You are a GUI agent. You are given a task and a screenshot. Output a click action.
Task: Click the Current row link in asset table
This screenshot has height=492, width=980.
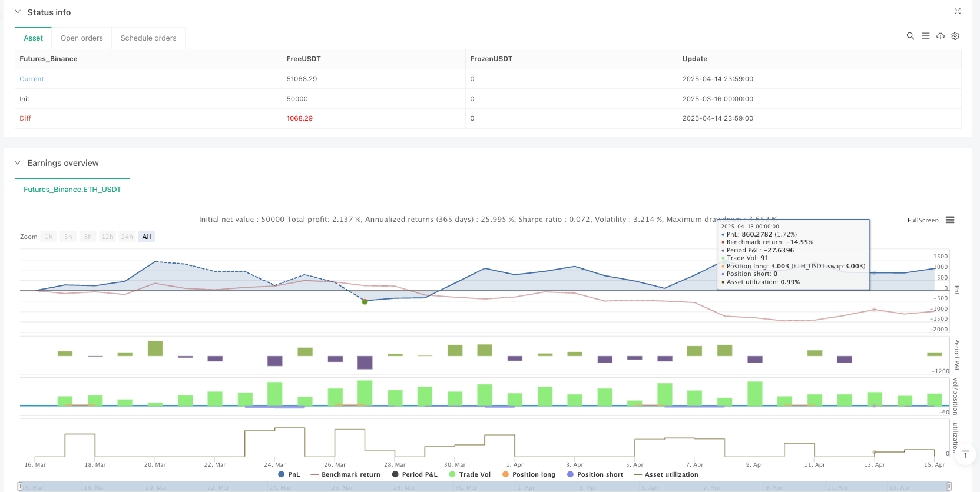click(x=32, y=79)
